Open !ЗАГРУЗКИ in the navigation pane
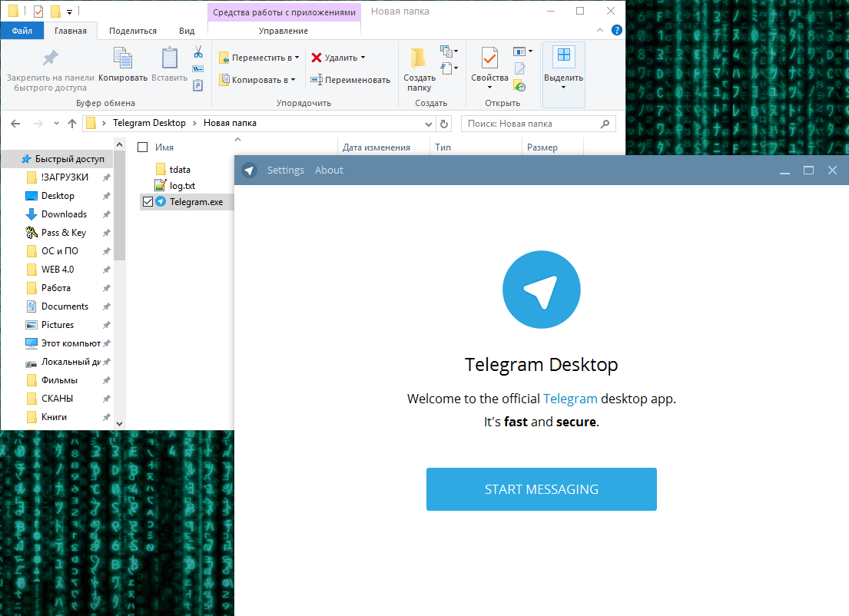 [x=58, y=177]
